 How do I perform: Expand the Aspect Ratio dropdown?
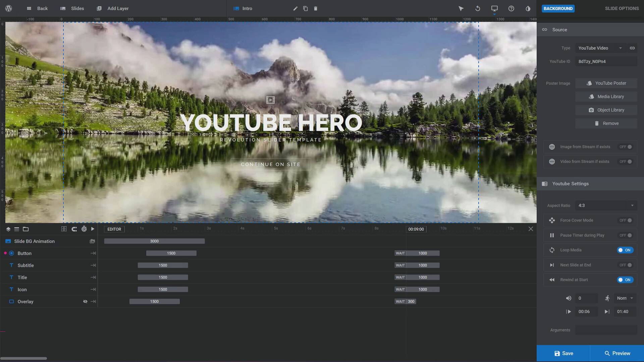(x=606, y=205)
